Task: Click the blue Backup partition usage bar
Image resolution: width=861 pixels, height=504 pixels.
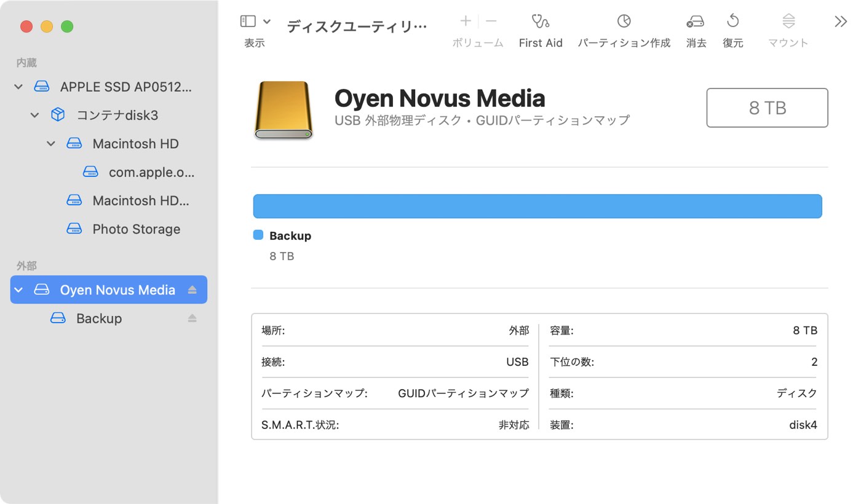Action: coord(538,206)
